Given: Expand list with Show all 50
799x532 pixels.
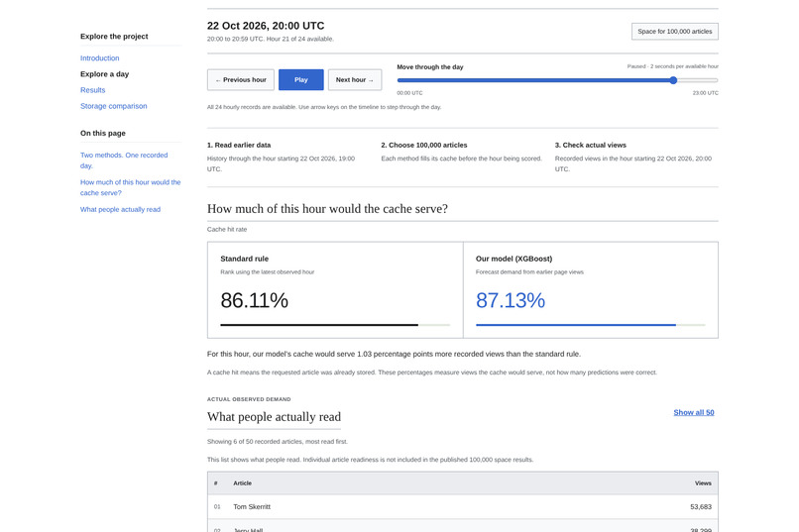Looking at the screenshot, I should tap(694, 412).
